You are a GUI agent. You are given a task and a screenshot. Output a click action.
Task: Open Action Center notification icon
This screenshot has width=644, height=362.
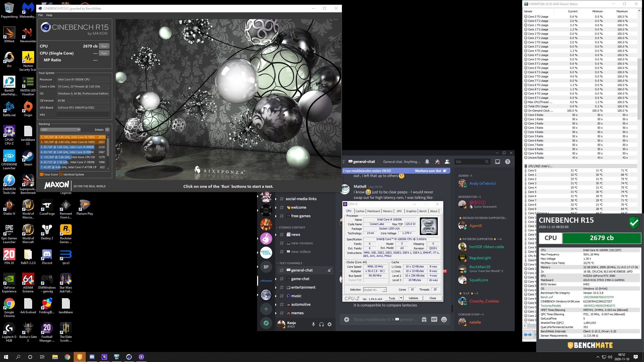(636, 357)
